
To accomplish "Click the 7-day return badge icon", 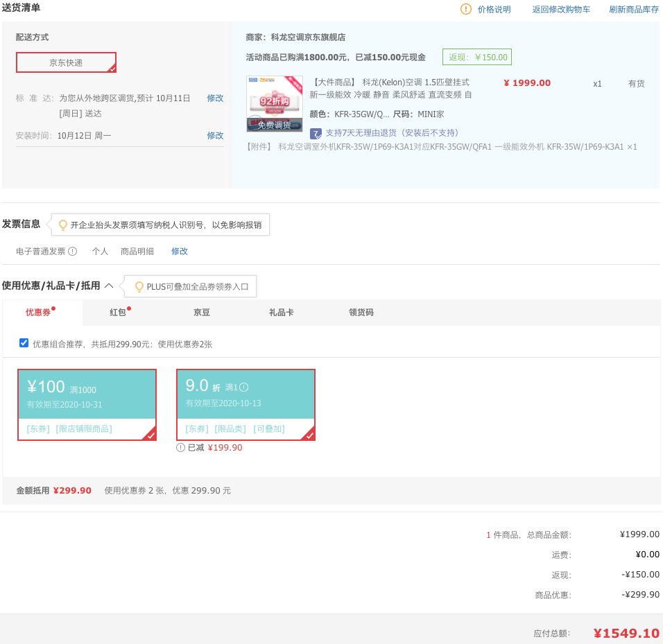I will [316, 134].
